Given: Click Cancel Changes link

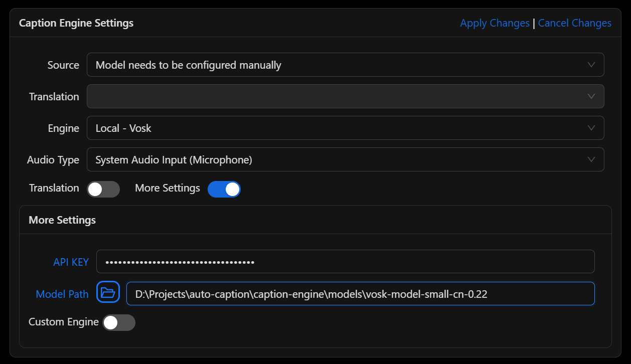Looking at the screenshot, I should pyautogui.click(x=574, y=23).
